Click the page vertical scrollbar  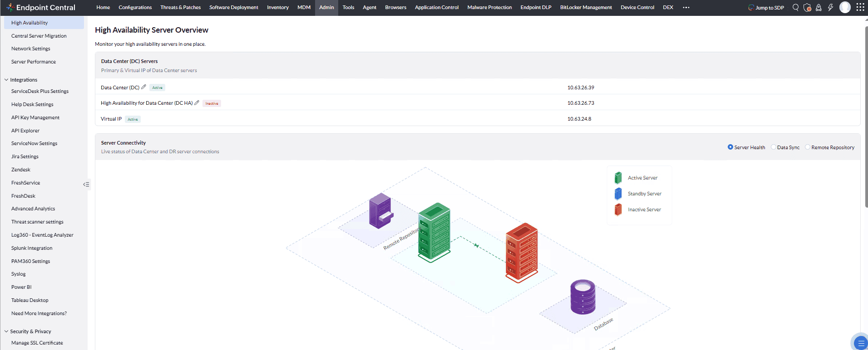[x=866, y=117]
